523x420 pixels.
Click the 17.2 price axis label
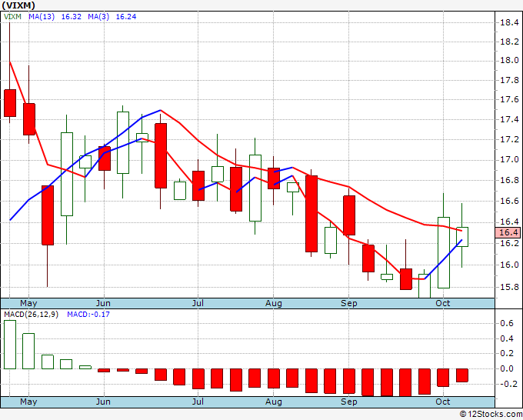point(509,139)
